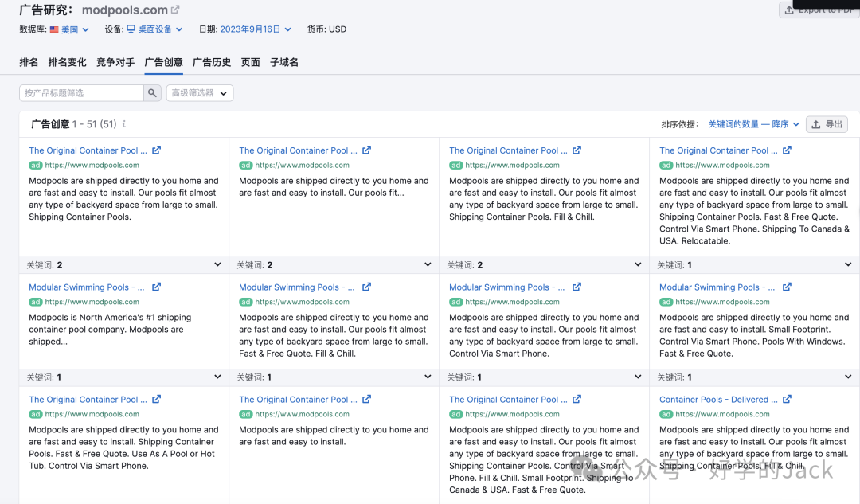Screen dimensions: 860x504
Task: Open 'The Original Container Pool' title of ad ending 'Our pools fit...'
Action: [x=298, y=150]
